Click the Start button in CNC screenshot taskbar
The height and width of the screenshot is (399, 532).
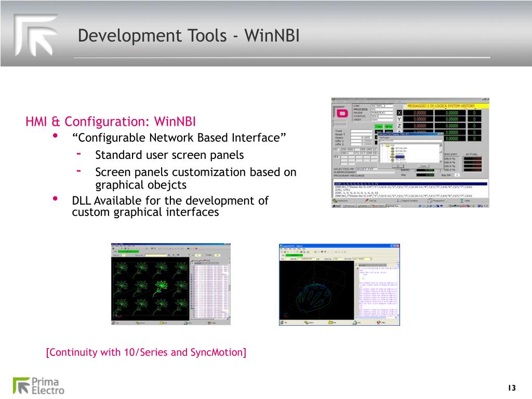tap(336, 206)
